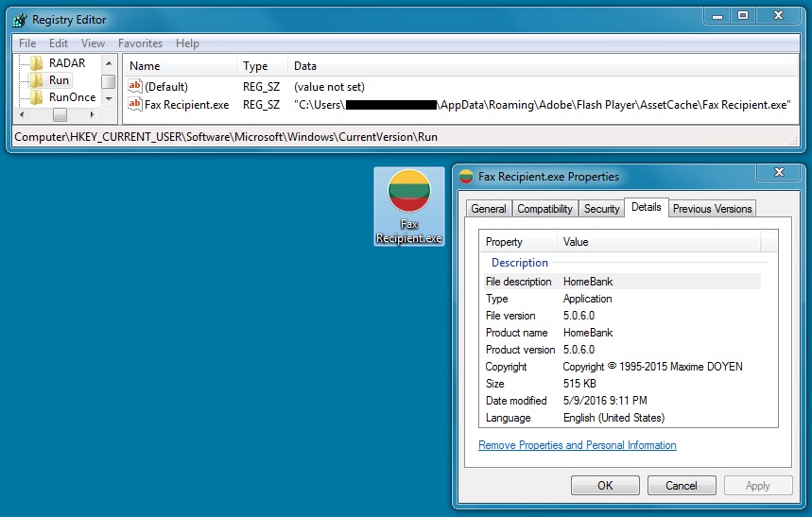Click Remove Properties and Personal Information link
Image resolution: width=812 pixels, height=517 pixels.
click(x=577, y=445)
